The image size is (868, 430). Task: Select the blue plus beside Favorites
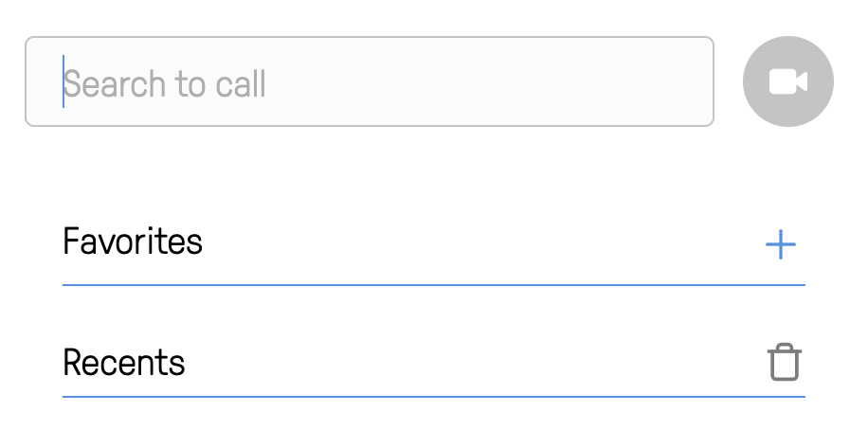(781, 244)
